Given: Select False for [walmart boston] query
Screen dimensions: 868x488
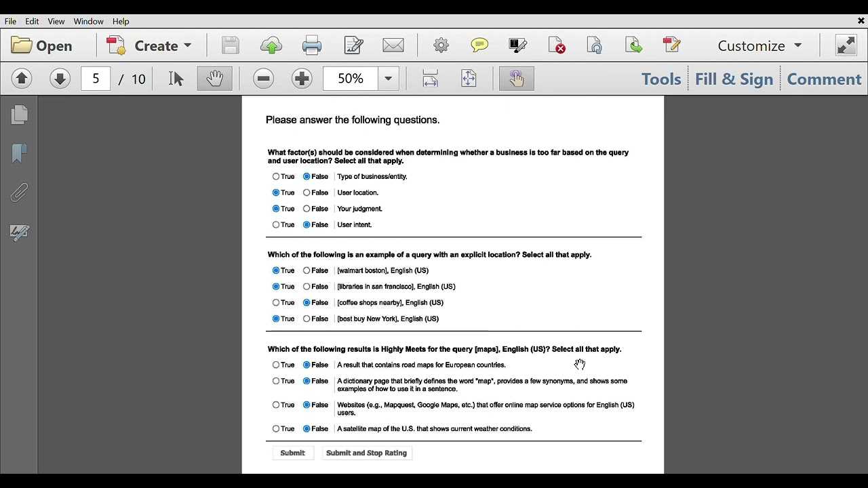Looking at the screenshot, I should (307, 270).
